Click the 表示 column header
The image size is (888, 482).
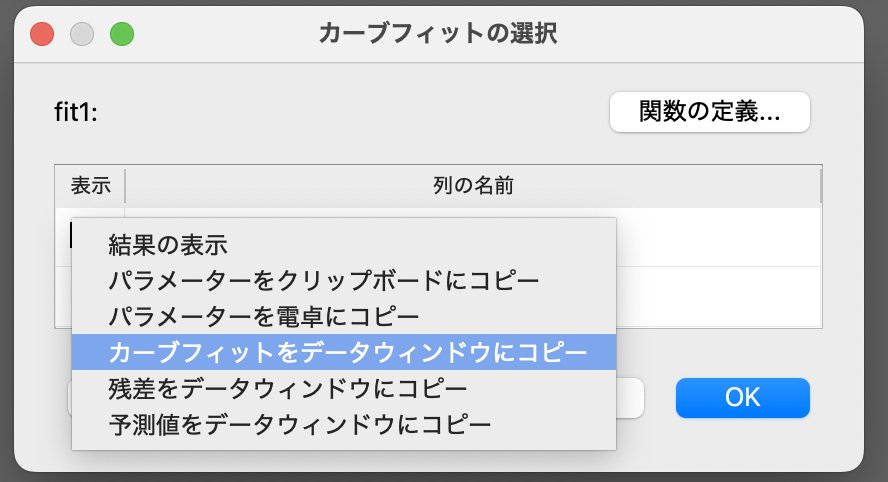pos(90,186)
